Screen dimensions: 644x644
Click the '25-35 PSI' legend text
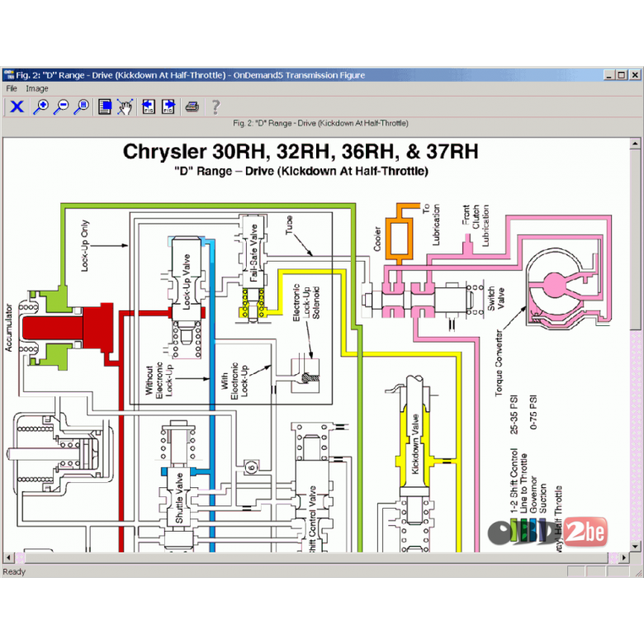click(x=514, y=415)
